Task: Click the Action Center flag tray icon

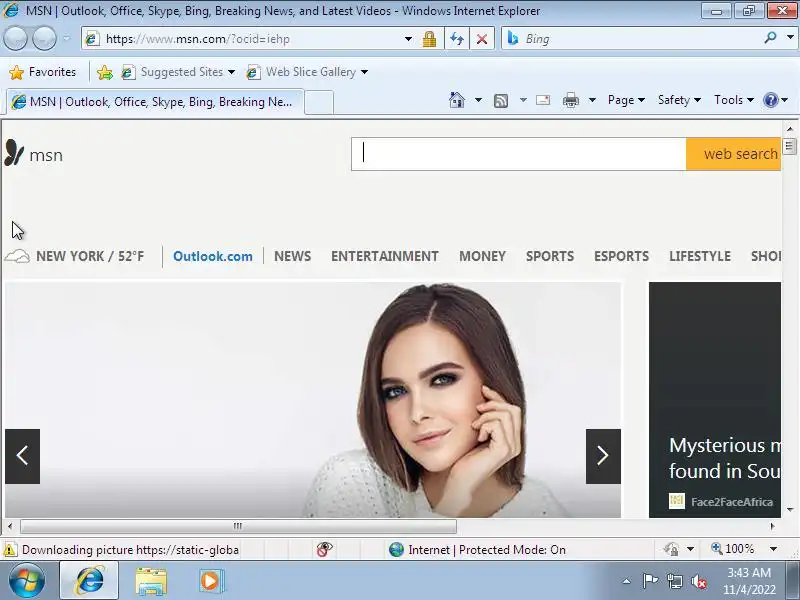Action: point(650,581)
